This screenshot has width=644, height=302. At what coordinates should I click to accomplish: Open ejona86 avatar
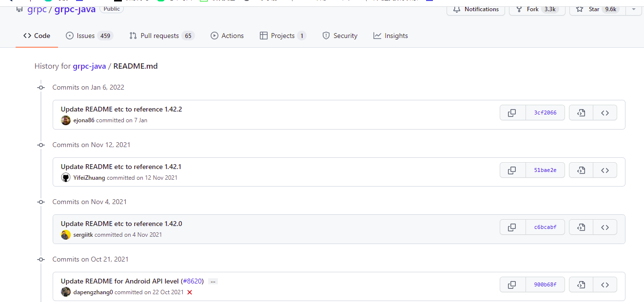66,120
